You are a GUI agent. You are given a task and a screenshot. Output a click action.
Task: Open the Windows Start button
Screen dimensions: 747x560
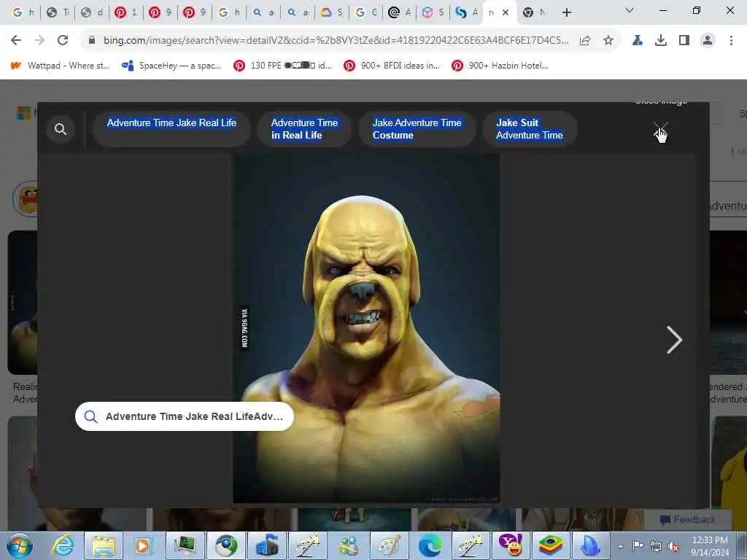[x=20, y=545]
